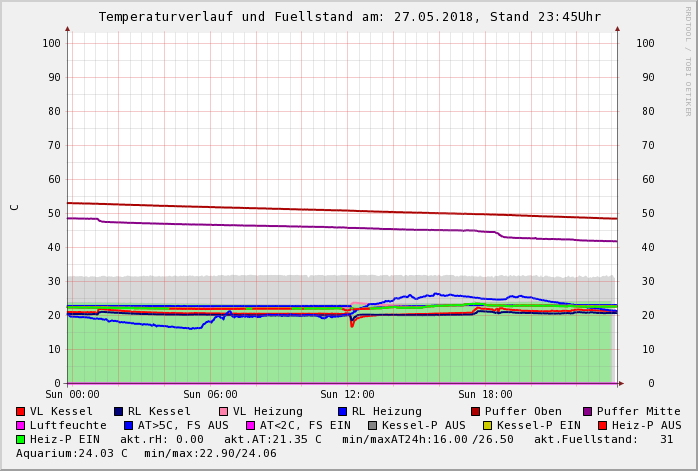Click the red VL Kessel legend swatch
Image resolution: width=698 pixels, height=471 pixels.
click(21, 411)
